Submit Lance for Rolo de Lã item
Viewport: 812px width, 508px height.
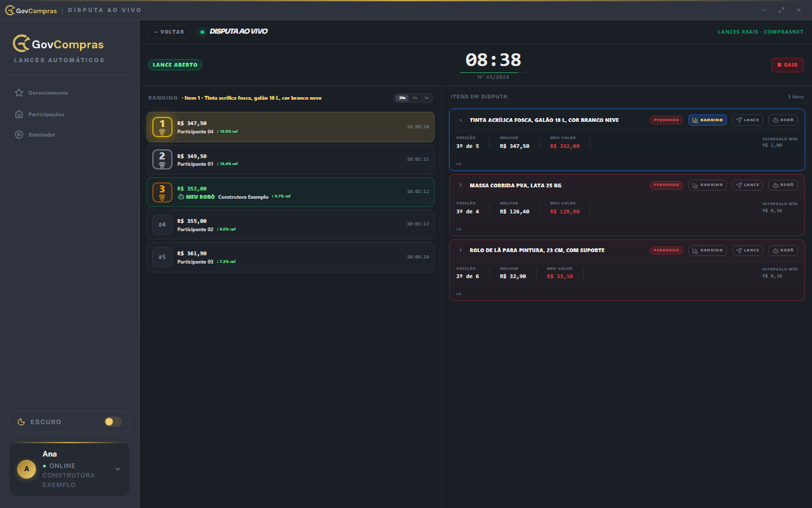(747, 250)
